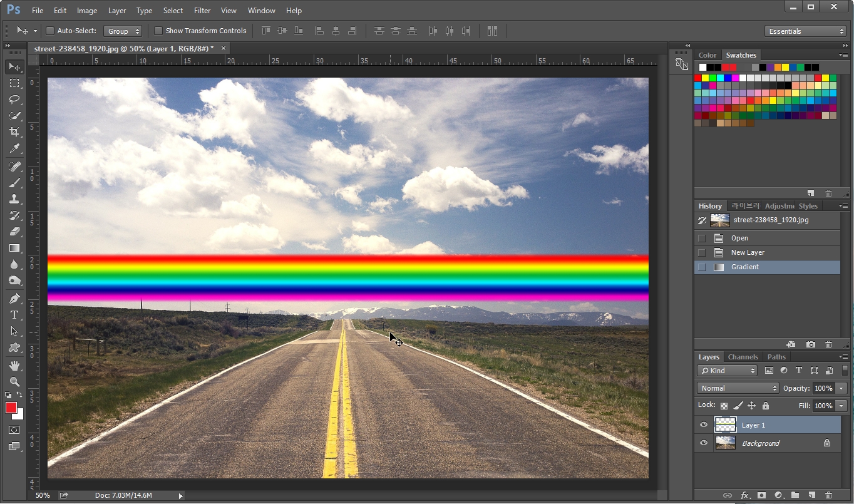Click Auto-Align Layers icon in options bar
This screenshot has width=854, height=504.
[x=492, y=31]
